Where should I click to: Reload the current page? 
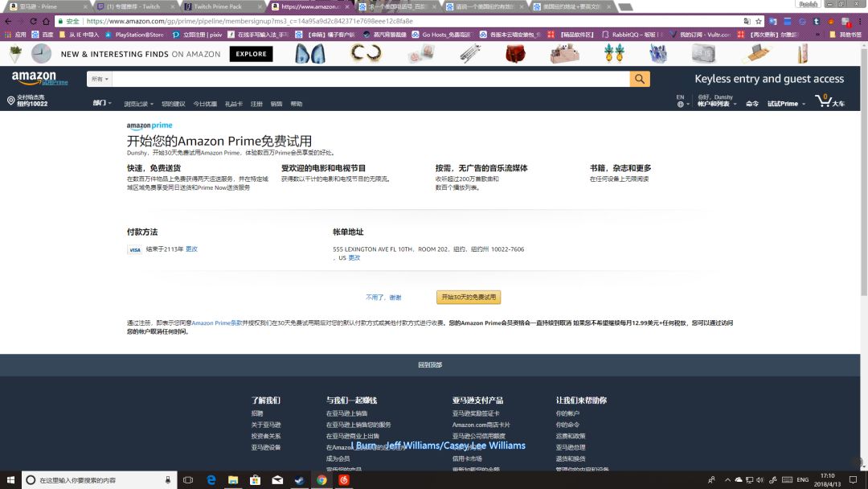(x=33, y=21)
